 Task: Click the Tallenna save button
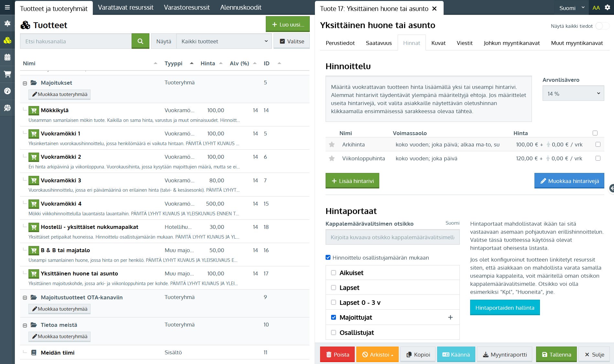tap(556, 354)
